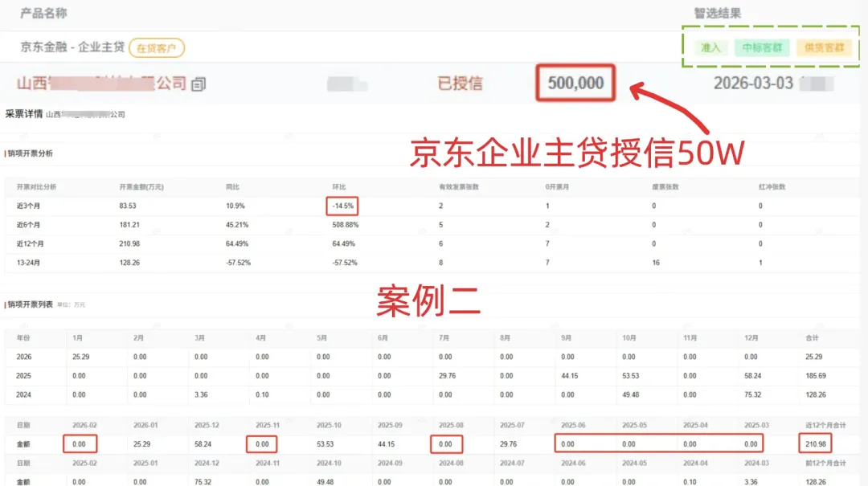
Task: Click the 智选结果 column header
Action: coord(718,14)
